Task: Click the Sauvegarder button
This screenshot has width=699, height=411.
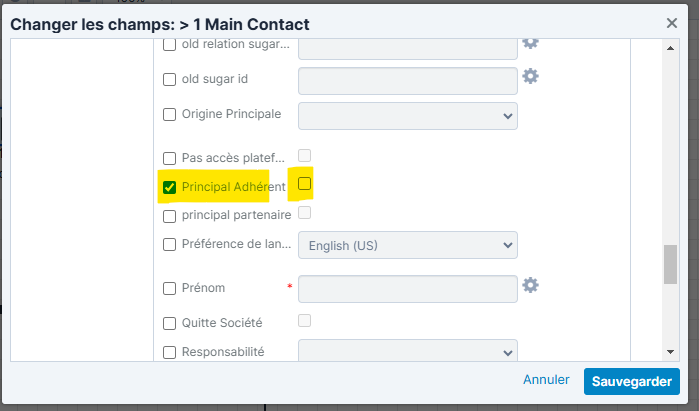Action: [631, 381]
